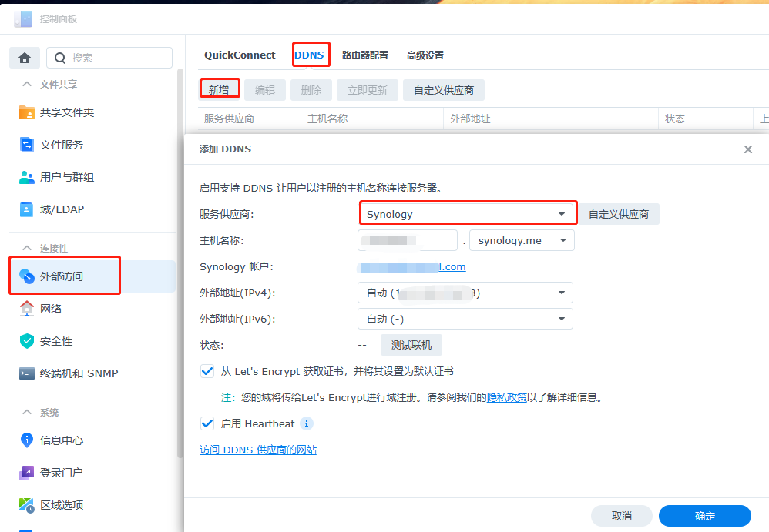Open the 安全性 shield icon
This screenshot has width=769, height=532.
[x=26, y=341]
